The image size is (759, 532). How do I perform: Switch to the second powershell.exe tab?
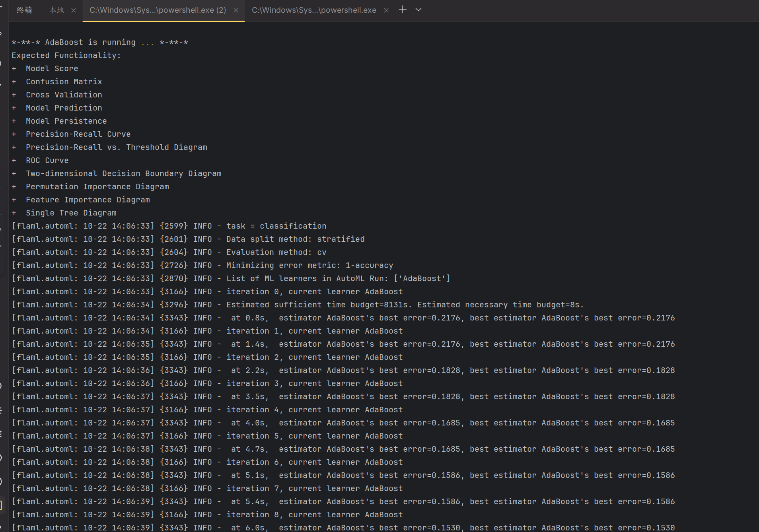pos(314,10)
